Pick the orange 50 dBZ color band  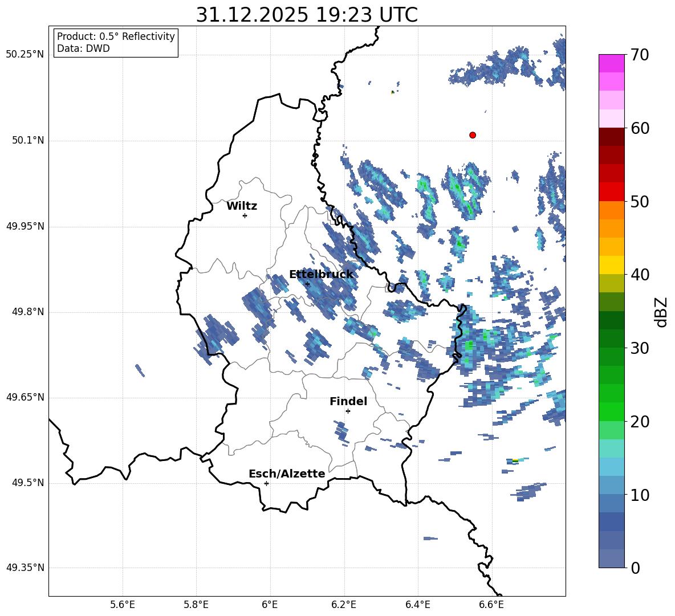[611, 210]
